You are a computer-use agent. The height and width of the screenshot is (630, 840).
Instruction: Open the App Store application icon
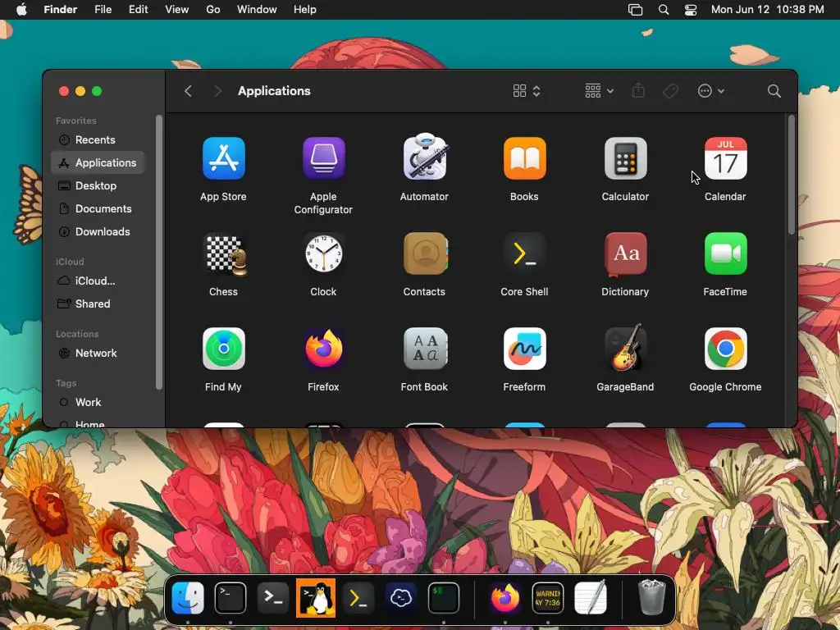click(x=223, y=158)
